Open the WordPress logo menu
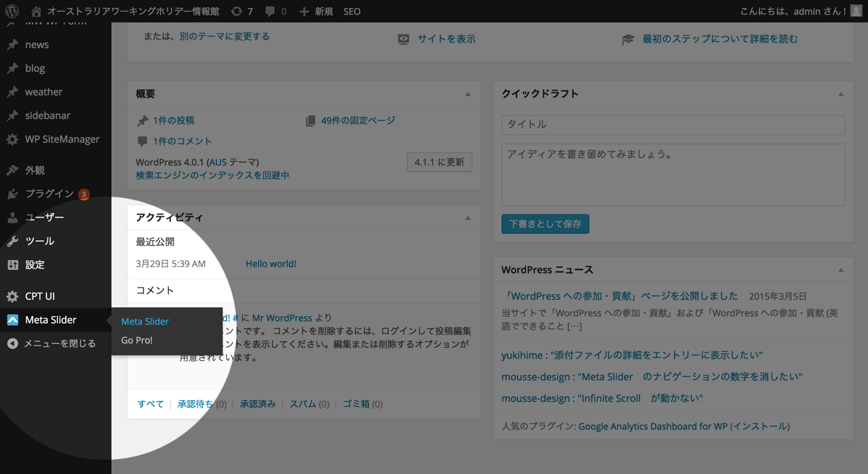The image size is (868, 474). pos(12,11)
